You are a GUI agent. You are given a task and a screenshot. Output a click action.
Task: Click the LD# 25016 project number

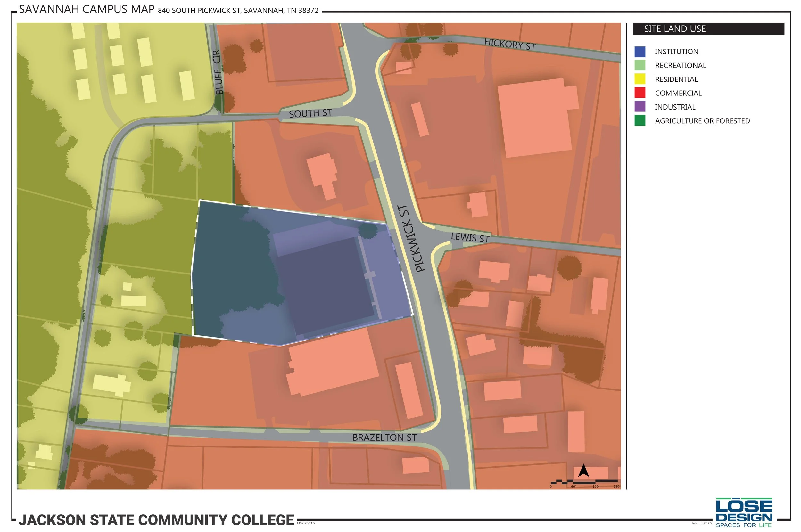pos(306,523)
